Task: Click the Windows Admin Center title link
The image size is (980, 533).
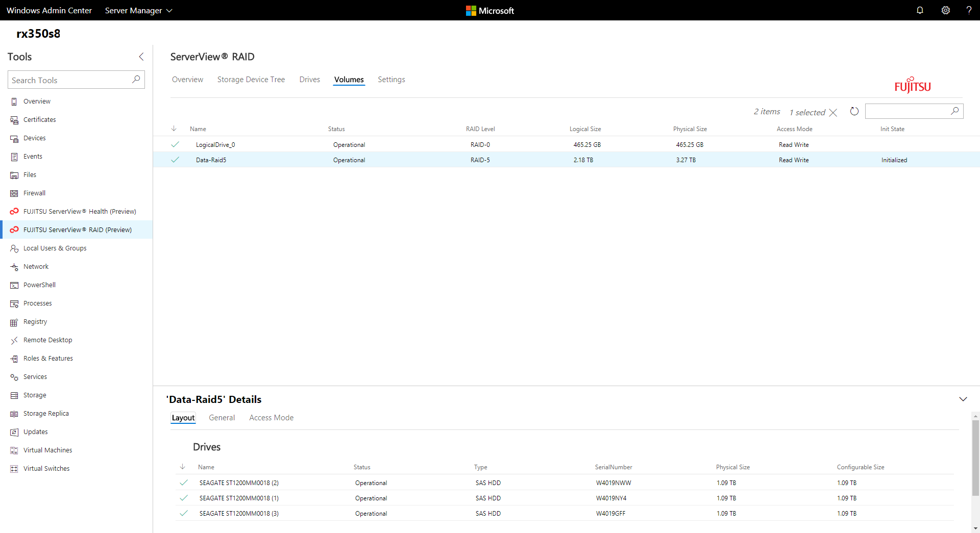Action: click(49, 10)
